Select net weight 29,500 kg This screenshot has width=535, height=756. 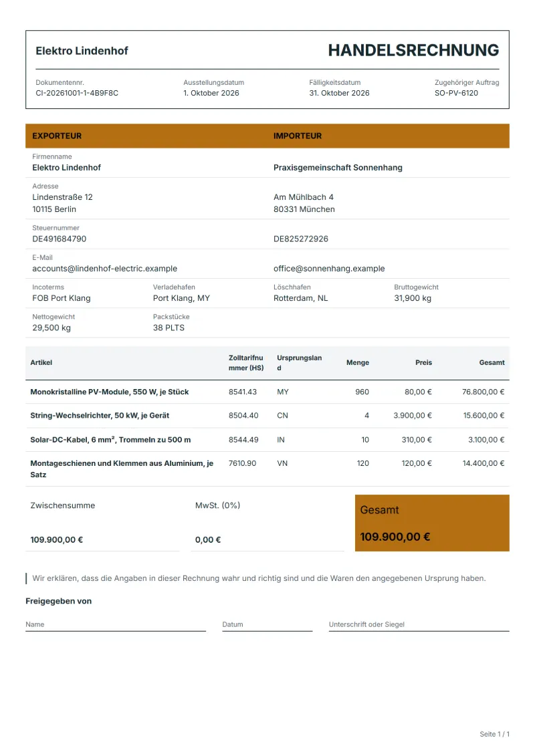point(51,328)
